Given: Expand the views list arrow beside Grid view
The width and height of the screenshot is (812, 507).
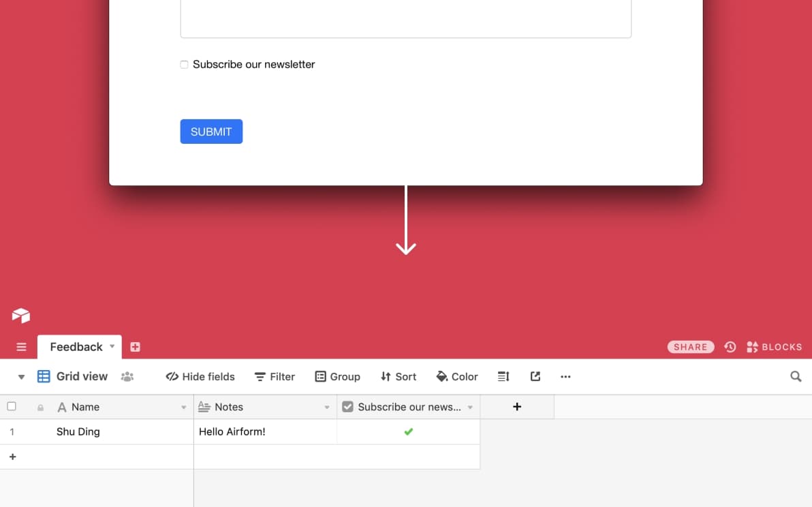Looking at the screenshot, I should (x=21, y=377).
